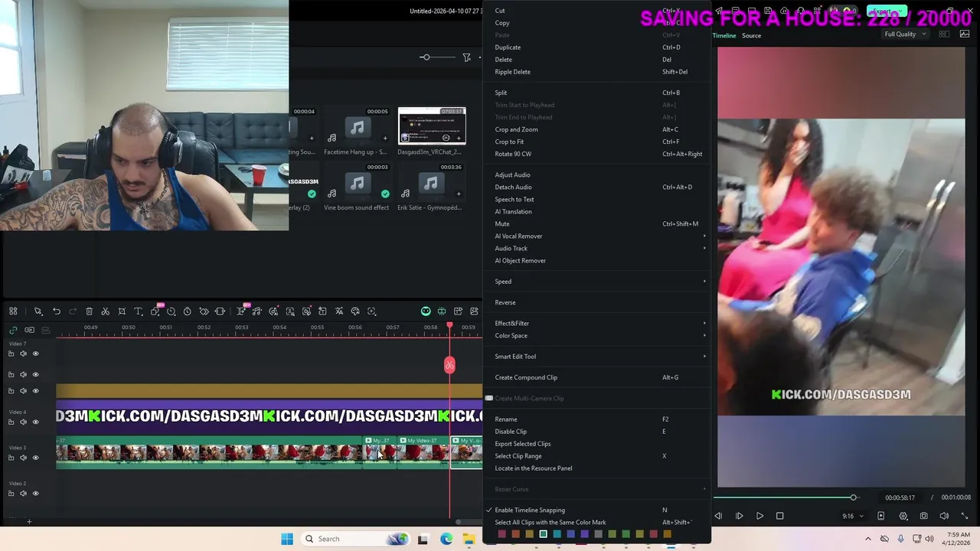This screenshot has height=551, width=980.
Task: Pick the gray color mark swatch
Action: point(598,534)
